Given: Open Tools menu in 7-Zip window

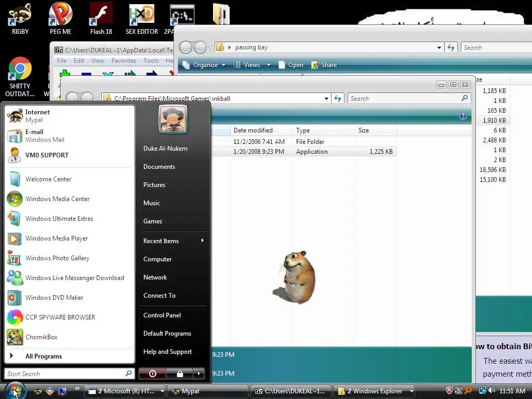Looking at the screenshot, I should 151,61.
